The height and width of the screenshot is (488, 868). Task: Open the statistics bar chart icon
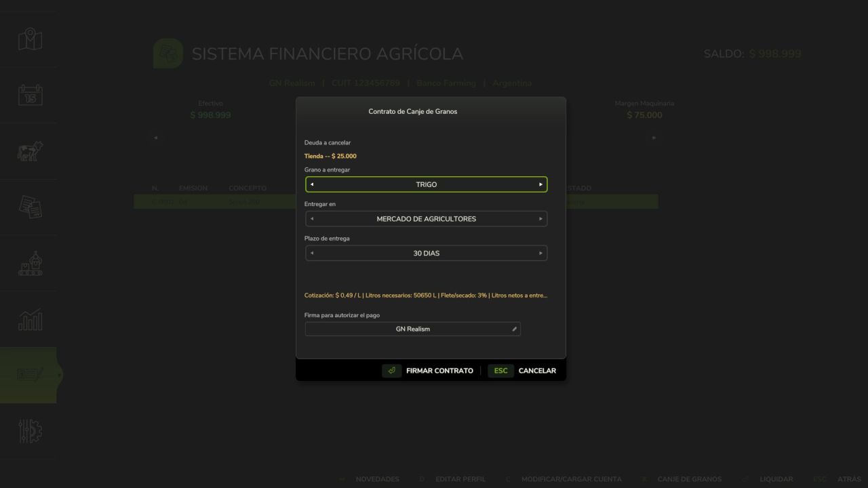[30, 319]
